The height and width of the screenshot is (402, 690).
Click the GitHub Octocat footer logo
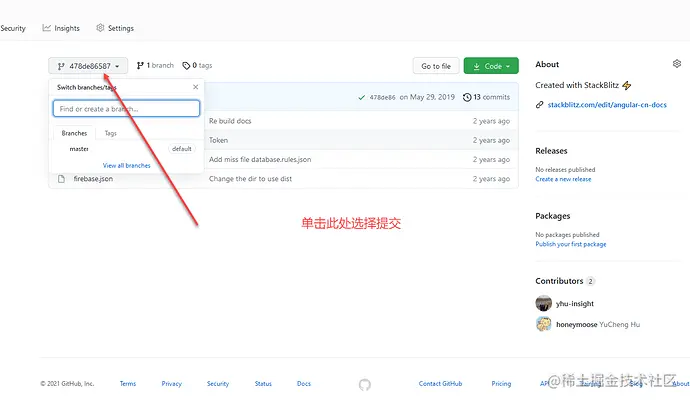coord(365,385)
